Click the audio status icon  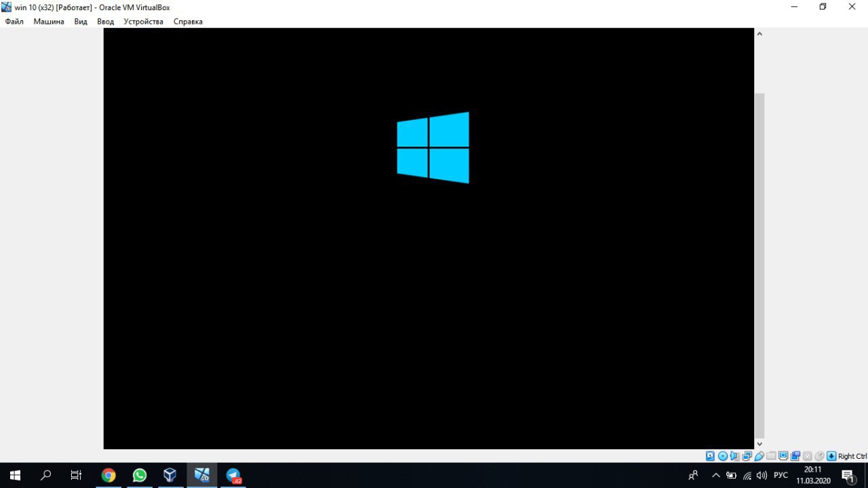734,456
